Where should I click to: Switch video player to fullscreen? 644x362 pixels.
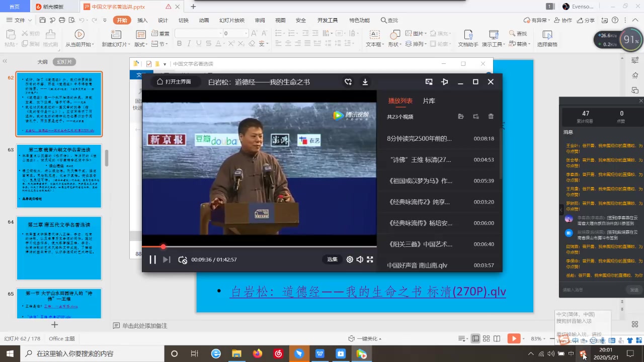coord(370,259)
